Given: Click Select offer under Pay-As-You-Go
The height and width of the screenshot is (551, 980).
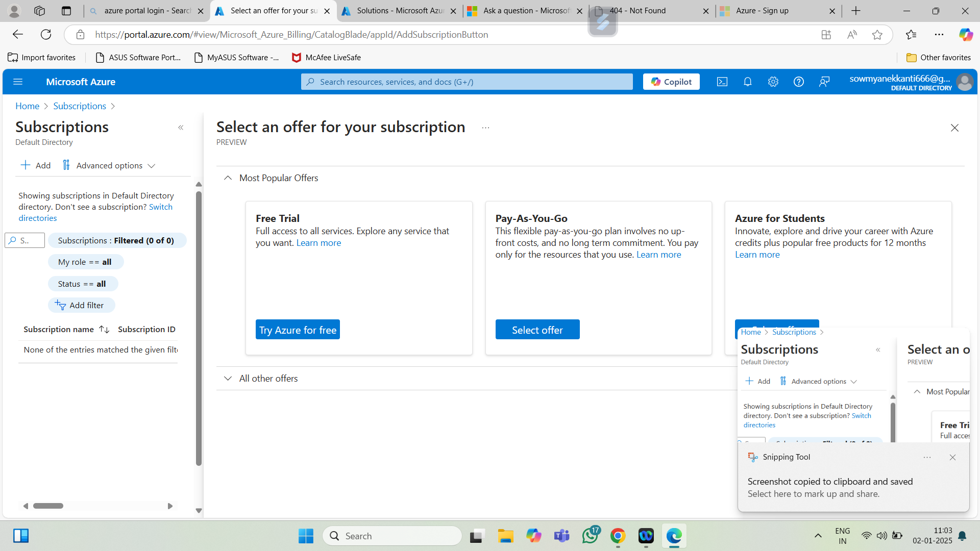Looking at the screenshot, I should [537, 330].
